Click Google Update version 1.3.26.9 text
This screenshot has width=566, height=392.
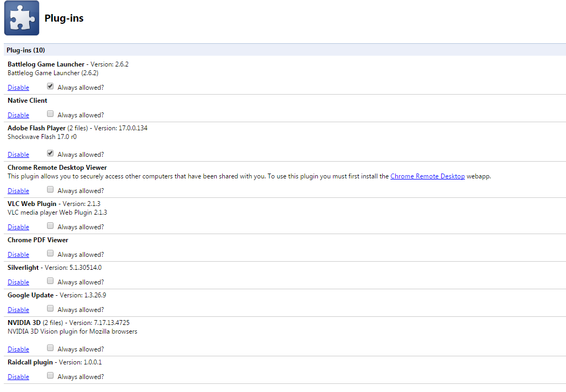(83, 295)
